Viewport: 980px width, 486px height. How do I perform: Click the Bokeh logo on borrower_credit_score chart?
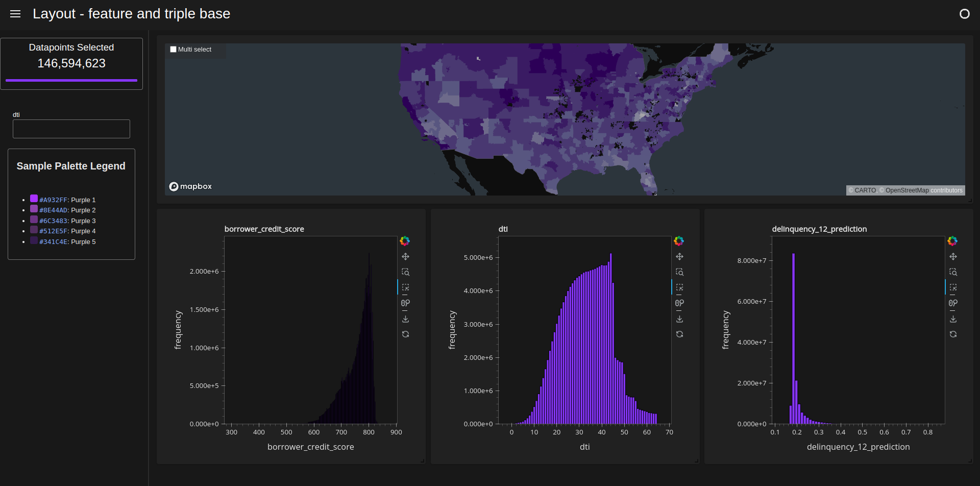405,241
